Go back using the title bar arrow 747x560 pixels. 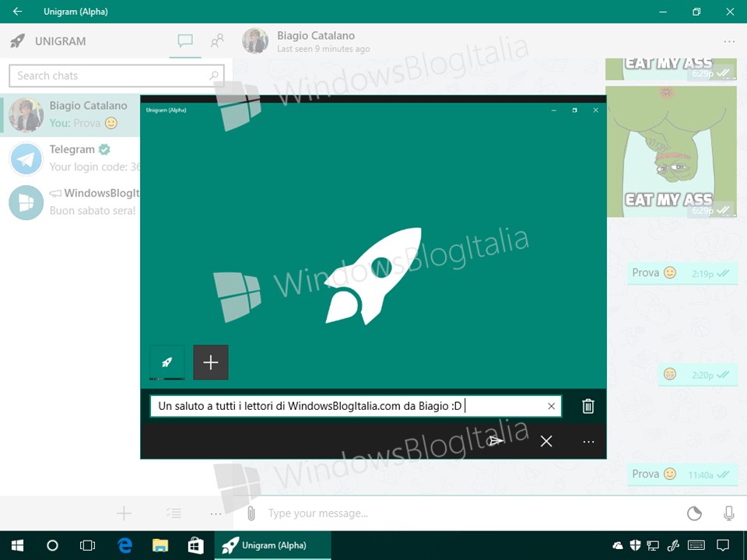[17, 11]
